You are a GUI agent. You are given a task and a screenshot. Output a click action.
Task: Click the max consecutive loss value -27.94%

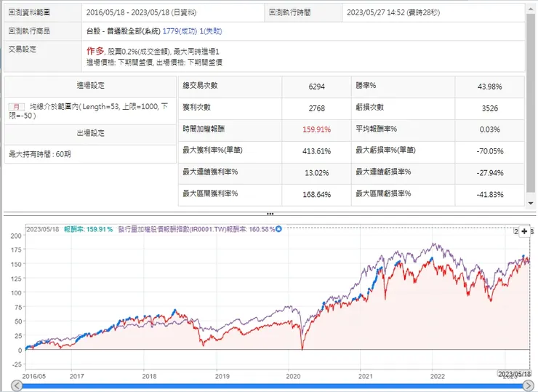point(489,173)
